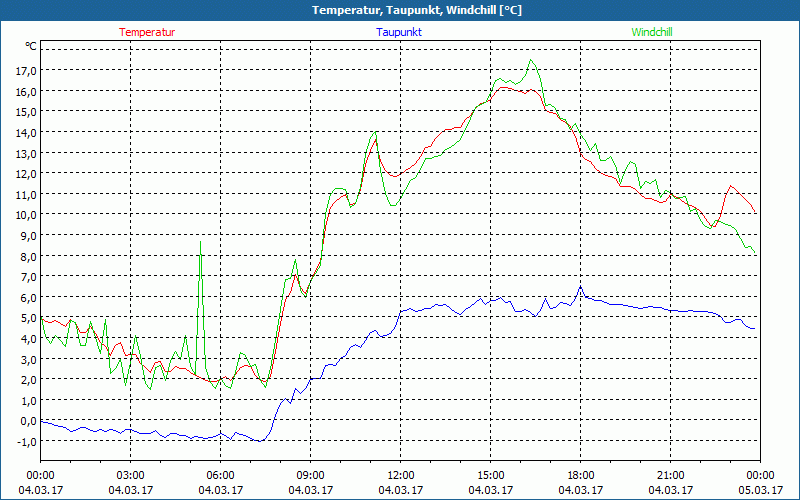The height and width of the screenshot is (500, 800).
Task: Click the green Windchill legend label
Action: [x=652, y=32]
